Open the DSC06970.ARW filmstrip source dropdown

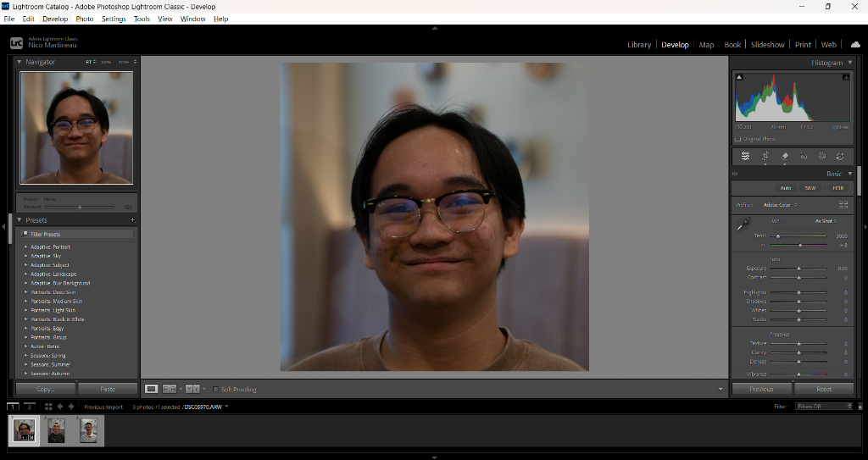pyautogui.click(x=226, y=407)
